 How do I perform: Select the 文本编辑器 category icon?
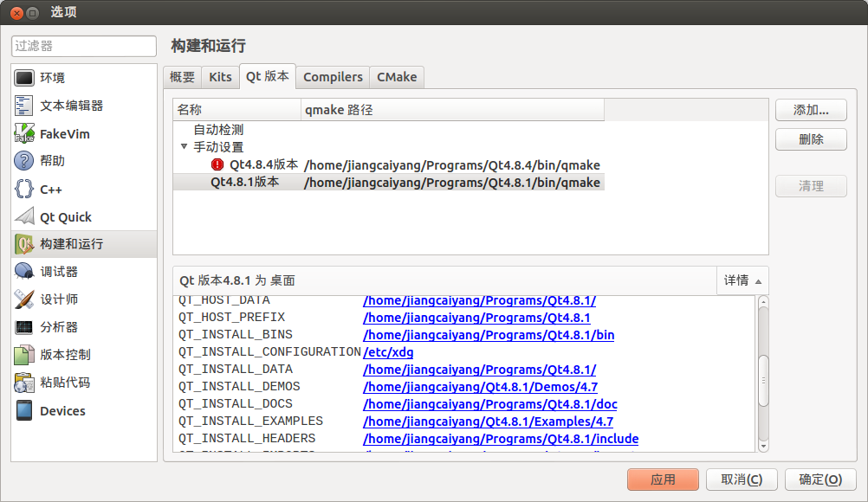pos(24,106)
